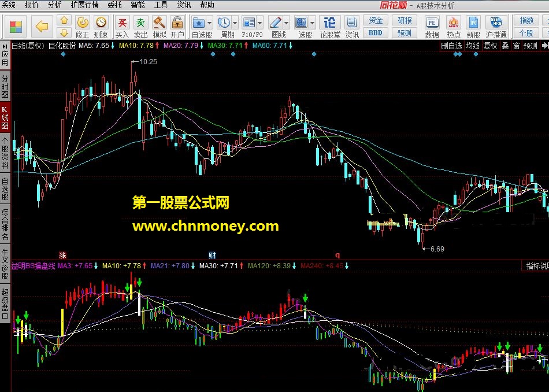Viewport: 549px width, 392px height.
Task: Click the 删自选 button
Action: pos(451,46)
